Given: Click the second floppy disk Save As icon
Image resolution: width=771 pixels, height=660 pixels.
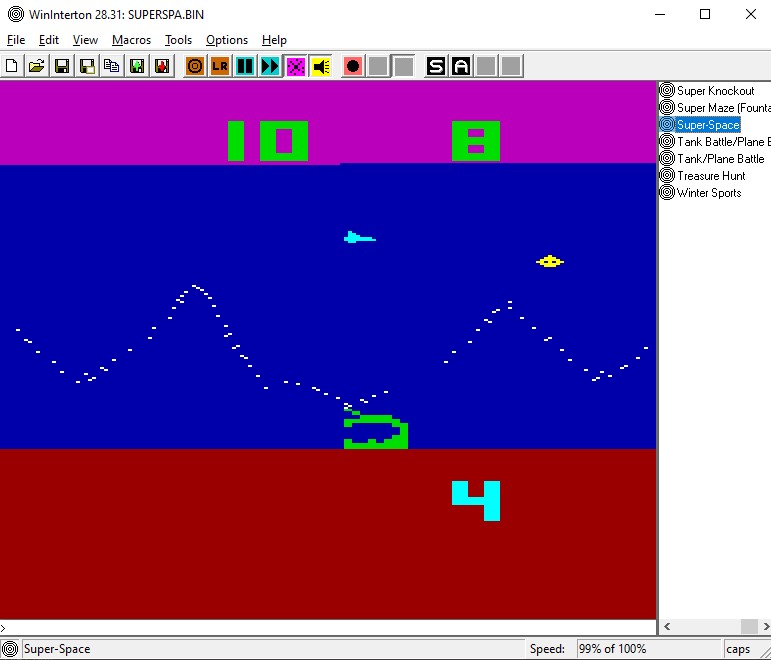Looking at the screenshot, I should [87, 66].
